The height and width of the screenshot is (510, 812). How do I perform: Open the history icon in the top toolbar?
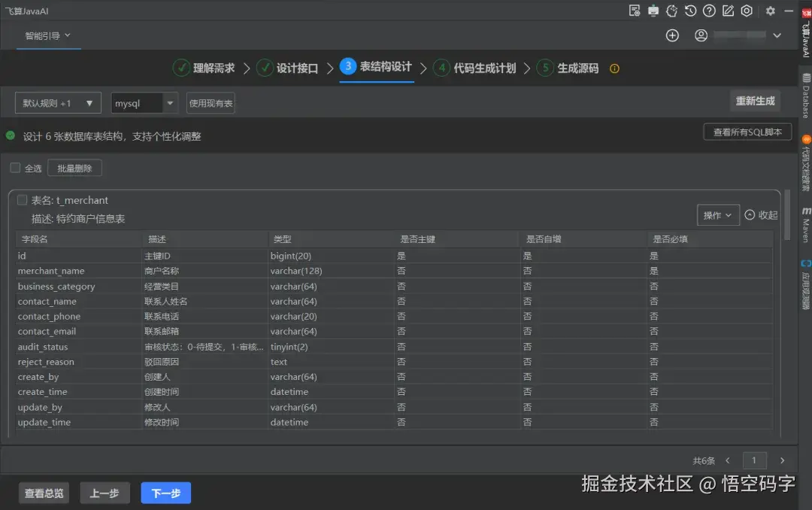point(691,11)
